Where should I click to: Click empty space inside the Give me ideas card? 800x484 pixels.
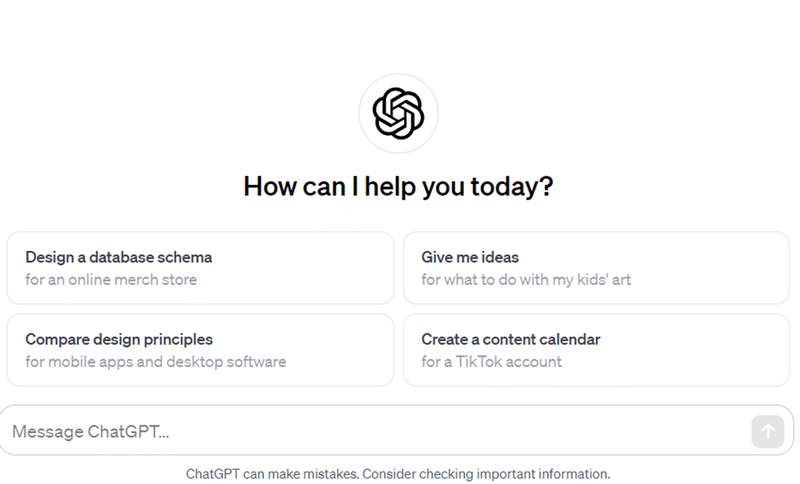pyautogui.click(x=714, y=268)
